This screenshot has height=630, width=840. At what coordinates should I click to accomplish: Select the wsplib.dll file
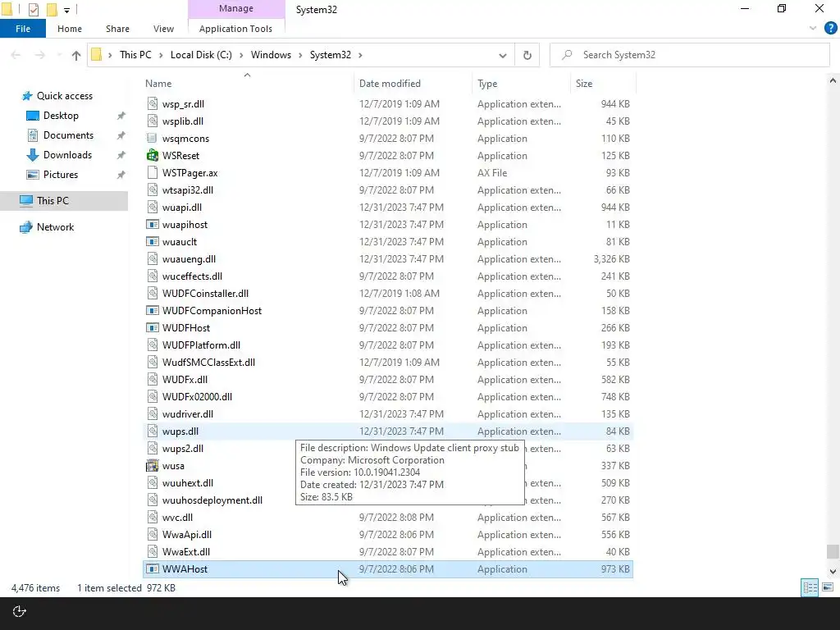(x=183, y=121)
